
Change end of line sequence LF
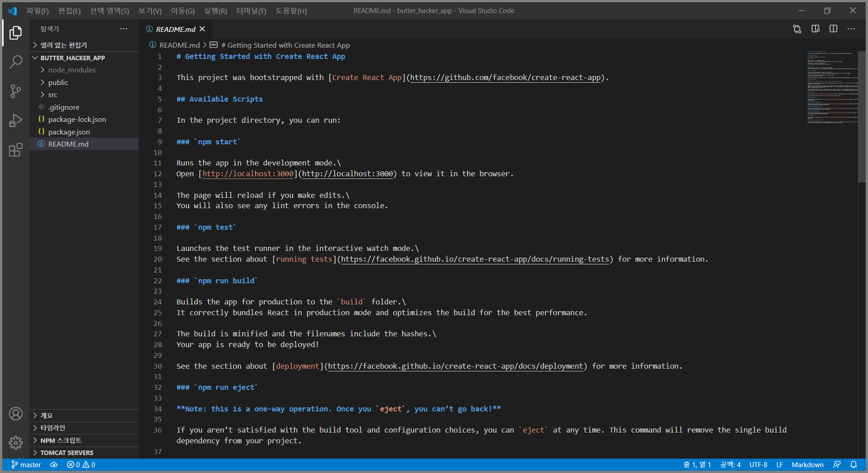coord(779,465)
